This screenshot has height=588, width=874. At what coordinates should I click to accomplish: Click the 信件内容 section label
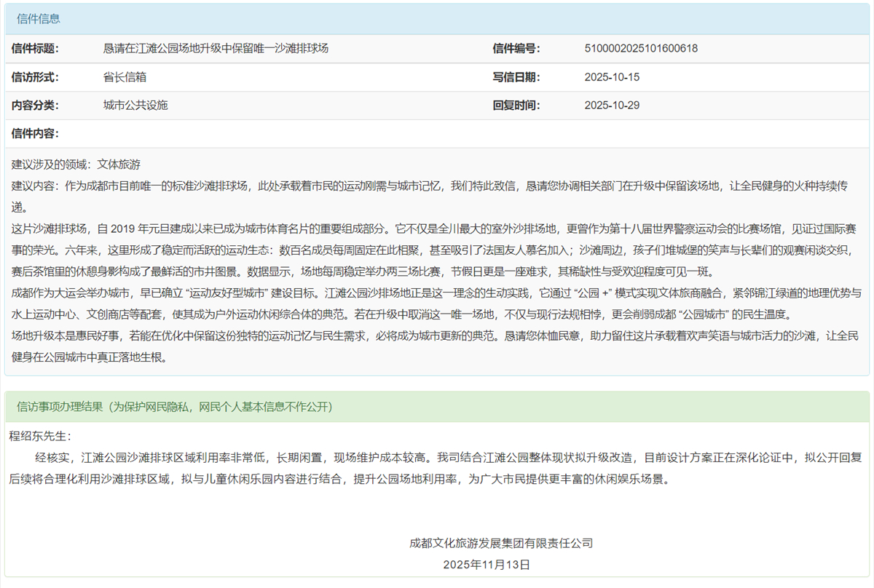(35, 133)
